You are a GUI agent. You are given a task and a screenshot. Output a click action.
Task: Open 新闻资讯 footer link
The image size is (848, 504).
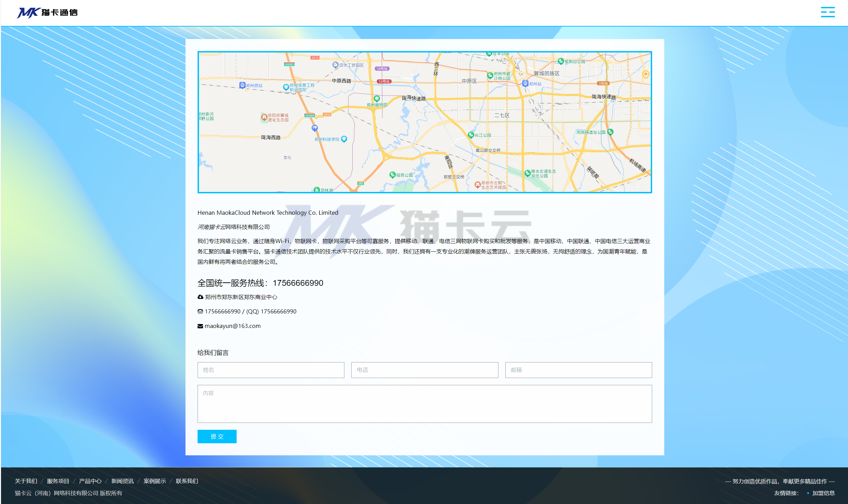(x=122, y=481)
